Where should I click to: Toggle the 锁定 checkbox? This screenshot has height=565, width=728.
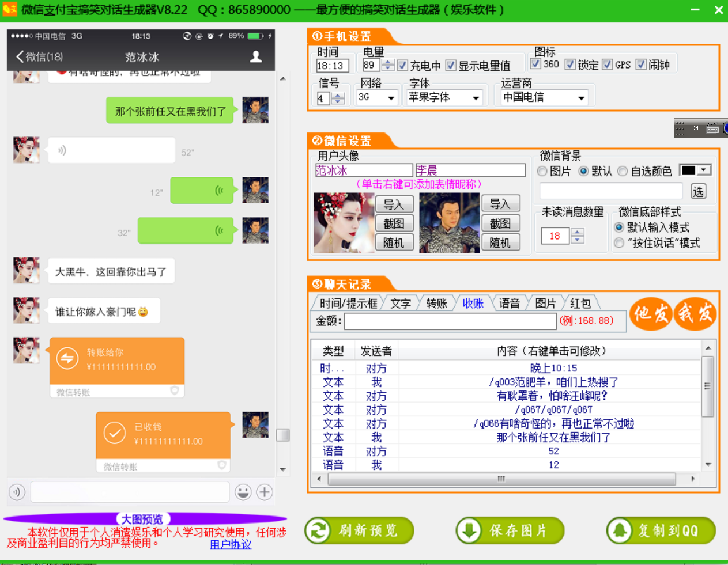570,64
